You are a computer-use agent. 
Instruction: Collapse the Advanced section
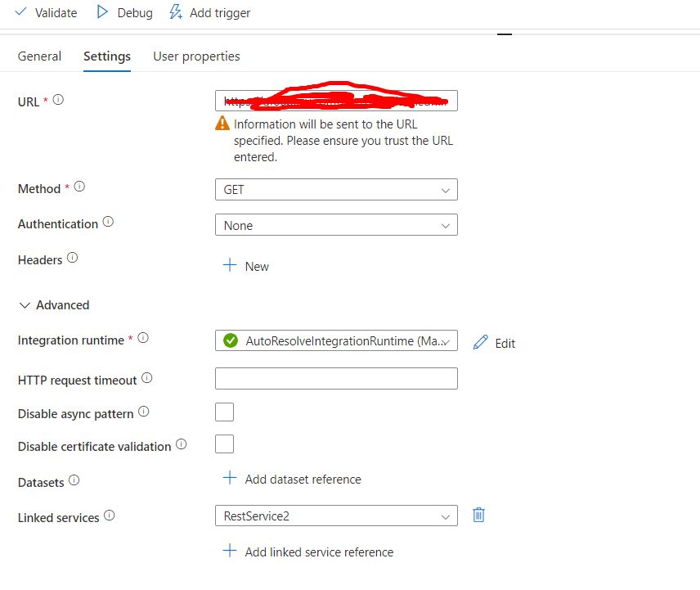click(x=54, y=305)
